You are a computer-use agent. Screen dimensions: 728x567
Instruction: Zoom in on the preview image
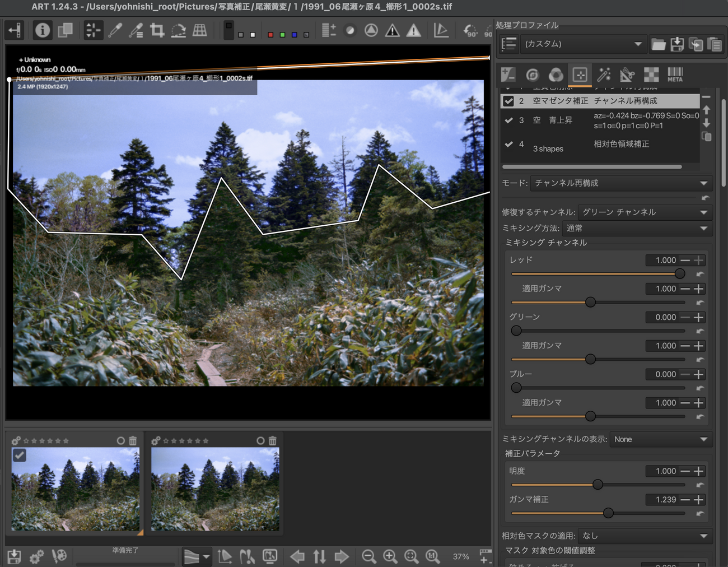(390, 556)
